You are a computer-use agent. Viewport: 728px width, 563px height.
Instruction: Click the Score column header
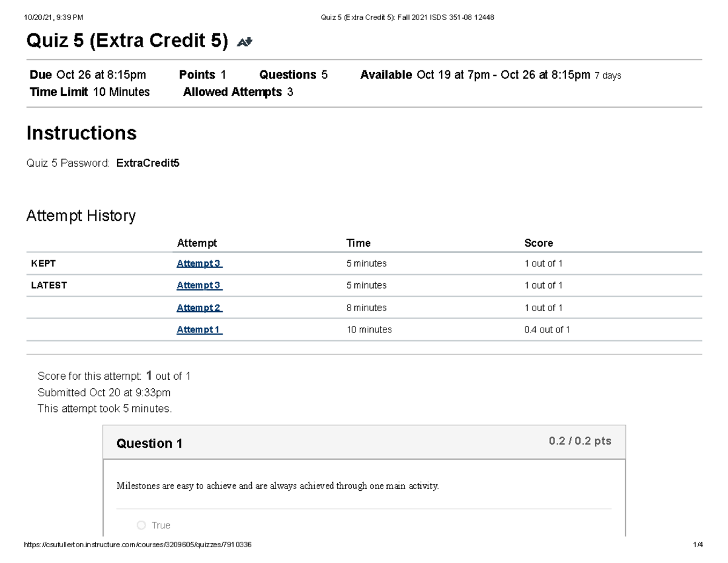click(x=539, y=243)
